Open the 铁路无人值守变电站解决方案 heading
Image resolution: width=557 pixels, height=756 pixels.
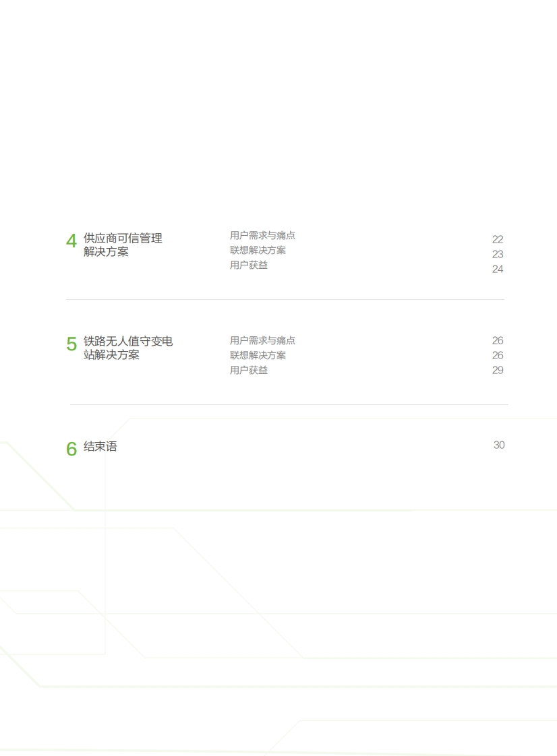(128, 348)
